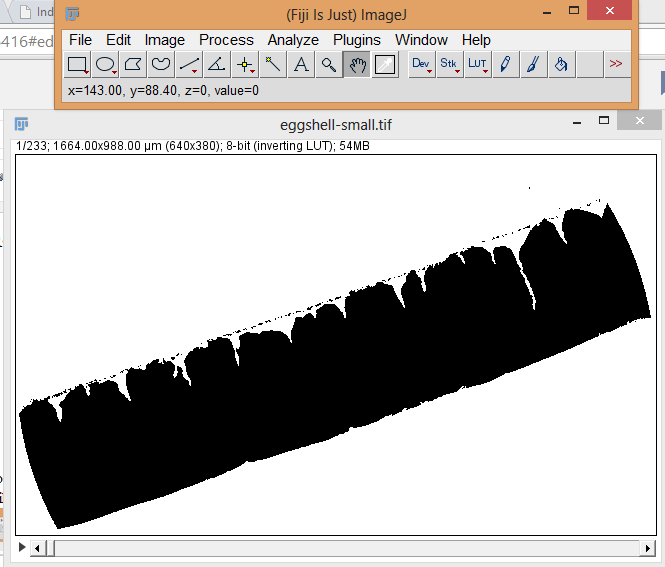Open the Window menu
The width and height of the screenshot is (665, 567).
[421, 40]
